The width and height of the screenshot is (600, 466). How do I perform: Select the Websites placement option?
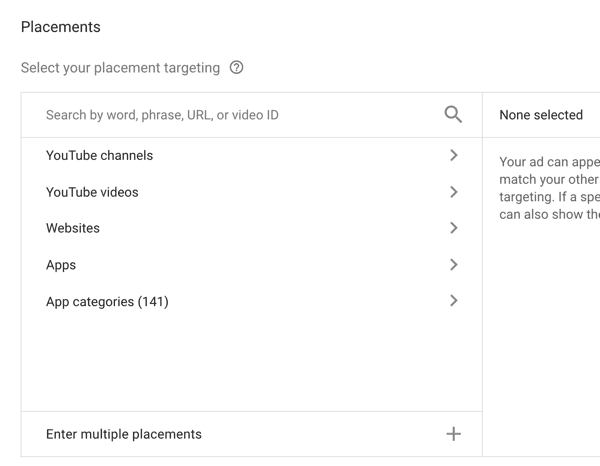(73, 228)
